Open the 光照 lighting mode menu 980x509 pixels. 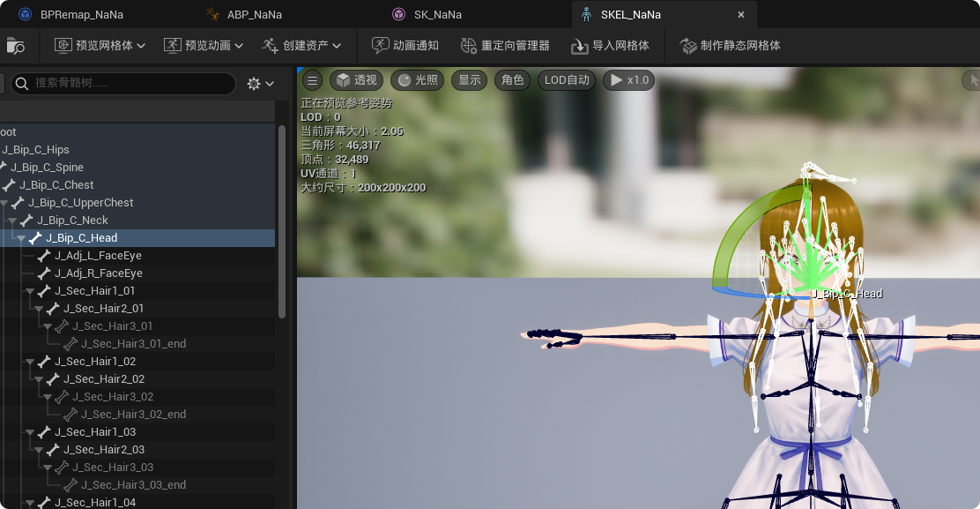pyautogui.click(x=418, y=80)
